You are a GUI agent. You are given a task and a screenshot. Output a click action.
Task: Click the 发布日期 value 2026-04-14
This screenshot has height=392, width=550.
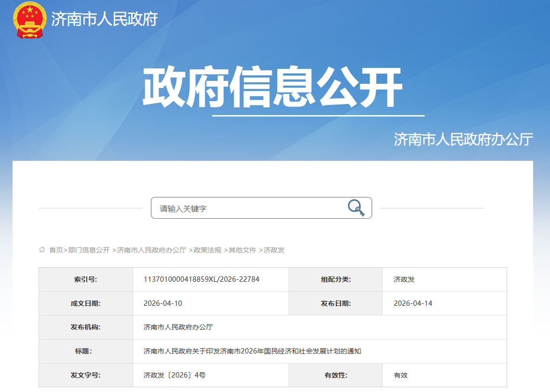click(x=413, y=303)
